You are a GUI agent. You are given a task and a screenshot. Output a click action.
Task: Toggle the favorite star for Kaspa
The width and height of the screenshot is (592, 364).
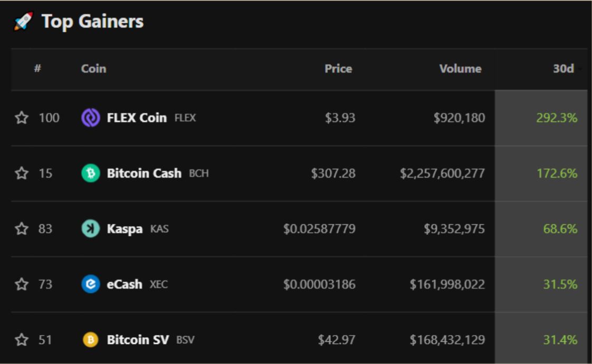(22, 229)
